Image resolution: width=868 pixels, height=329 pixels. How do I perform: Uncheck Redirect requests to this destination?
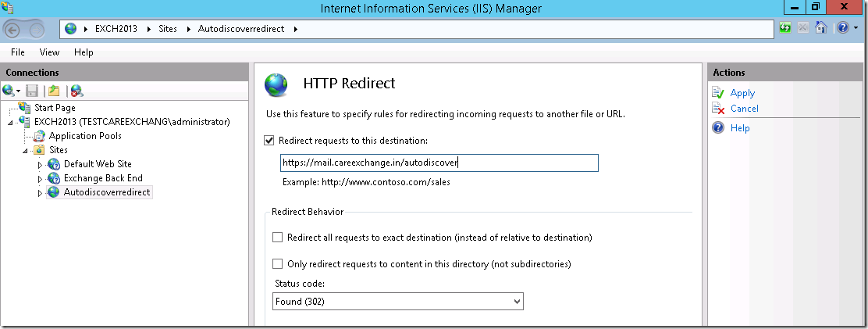click(269, 141)
